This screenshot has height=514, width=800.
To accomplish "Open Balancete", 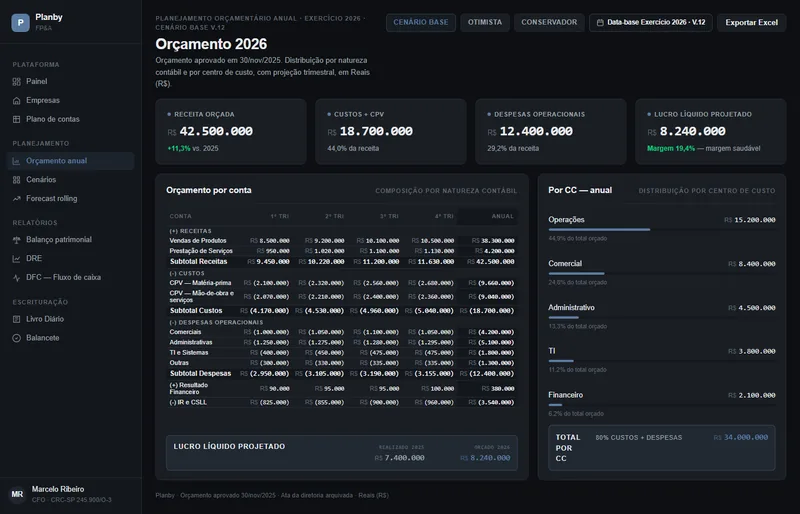I will 70,338.
